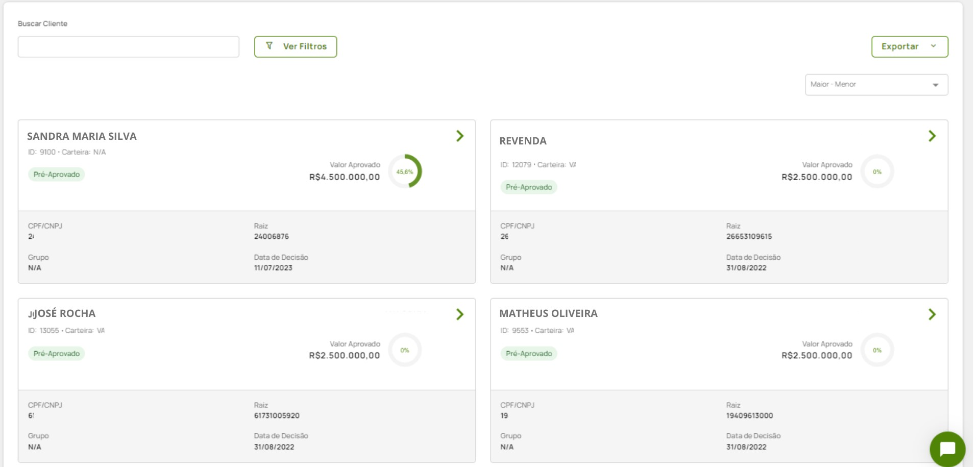Click José Rocha's 0% progress circle
Viewport: 980px width, 467px height.
point(405,350)
